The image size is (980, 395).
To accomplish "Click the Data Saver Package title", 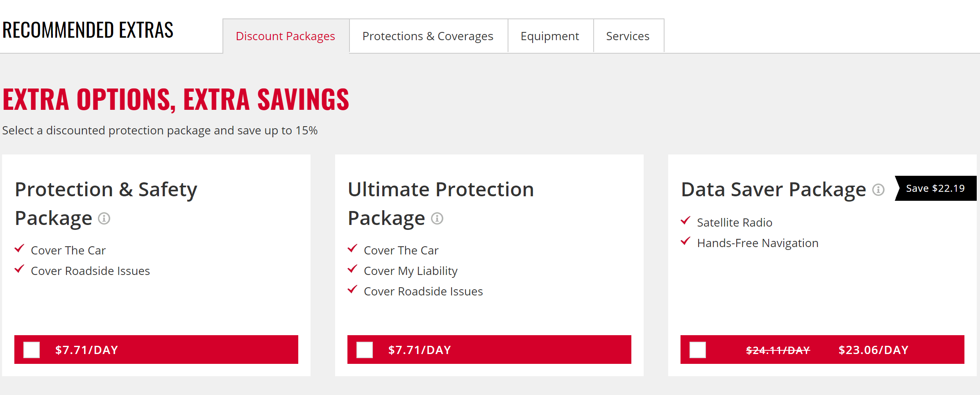I will click(x=774, y=190).
